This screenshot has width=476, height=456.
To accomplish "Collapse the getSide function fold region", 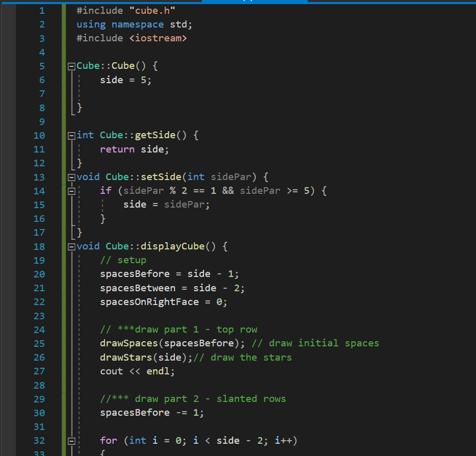I will click(71, 135).
